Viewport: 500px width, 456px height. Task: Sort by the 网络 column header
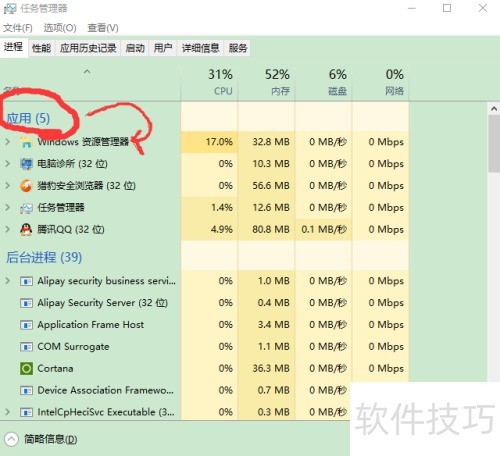[381, 83]
